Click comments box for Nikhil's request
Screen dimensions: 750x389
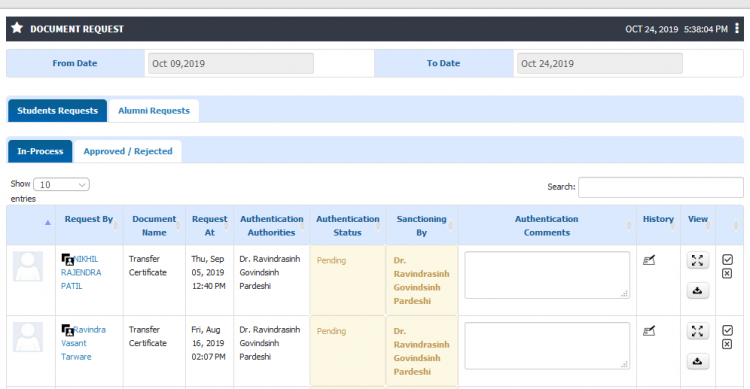547,275
